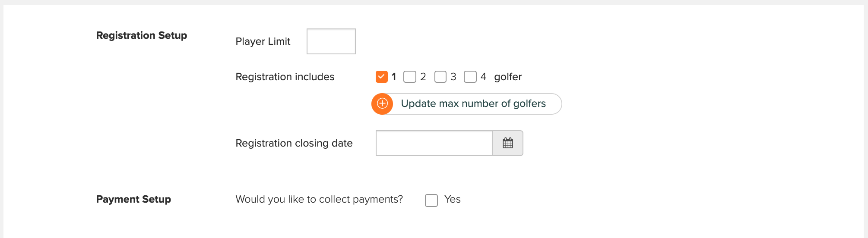Click the Update max number of golfers text
This screenshot has width=868, height=238.
[473, 103]
